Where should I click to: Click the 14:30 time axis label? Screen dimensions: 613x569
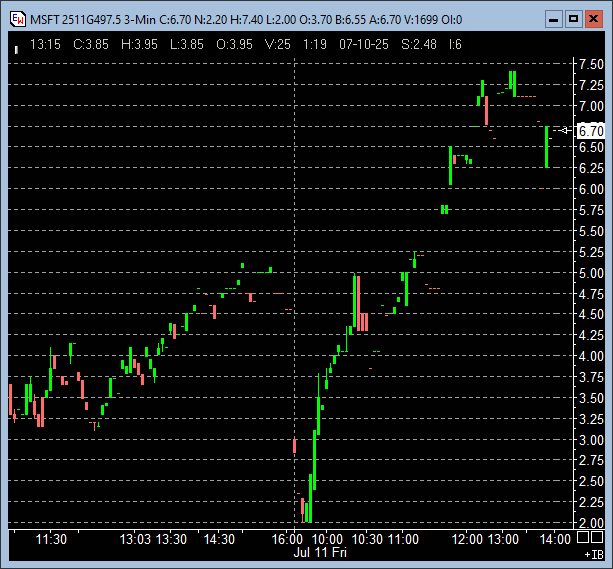point(219,539)
